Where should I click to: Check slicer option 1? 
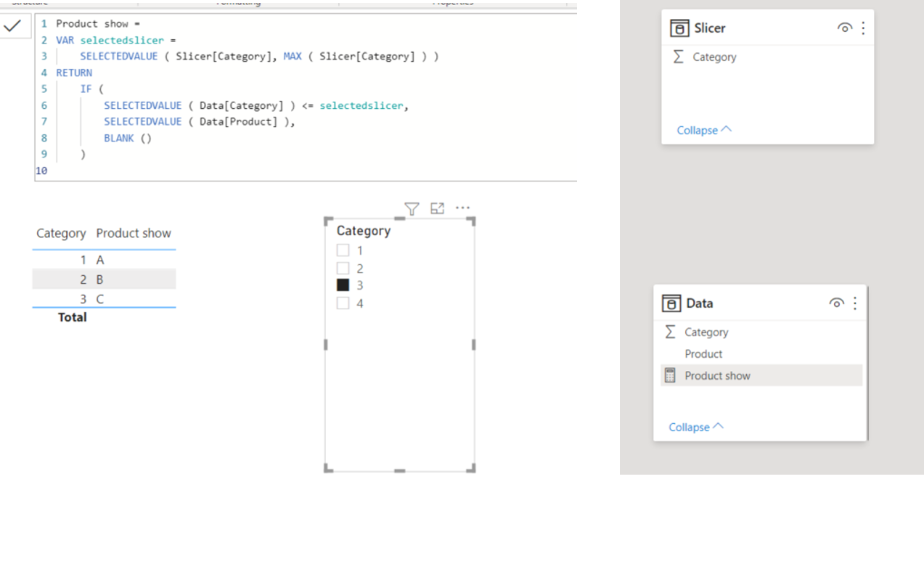click(x=343, y=250)
